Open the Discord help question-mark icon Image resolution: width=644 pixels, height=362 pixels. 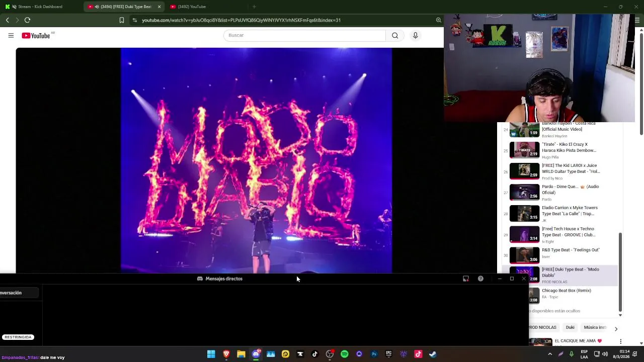tap(480, 279)
